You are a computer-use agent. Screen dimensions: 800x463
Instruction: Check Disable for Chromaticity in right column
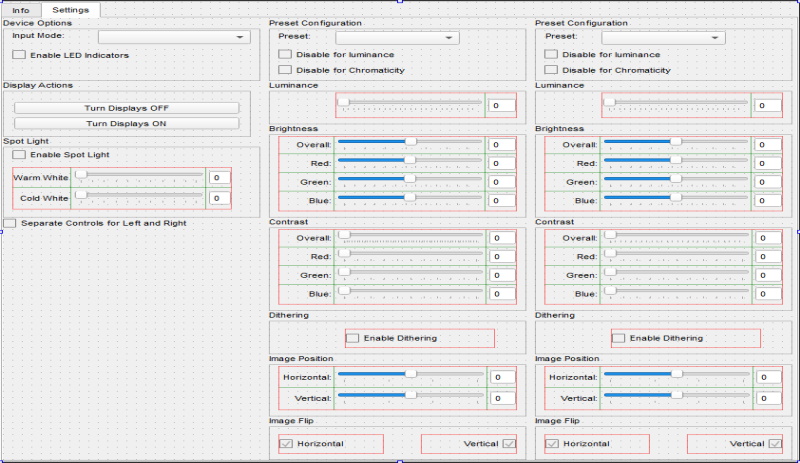tap(608, 70)
